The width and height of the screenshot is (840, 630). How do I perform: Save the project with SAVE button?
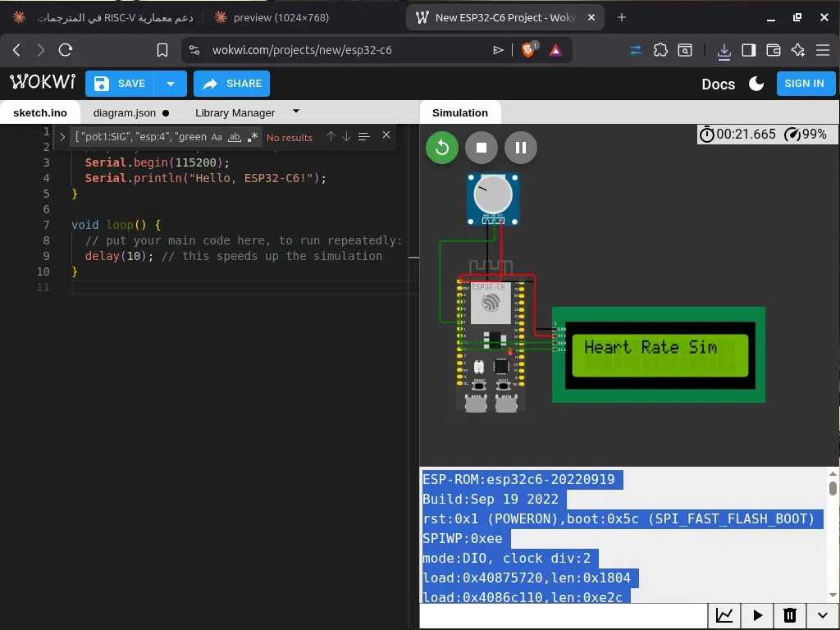point(120,84)
